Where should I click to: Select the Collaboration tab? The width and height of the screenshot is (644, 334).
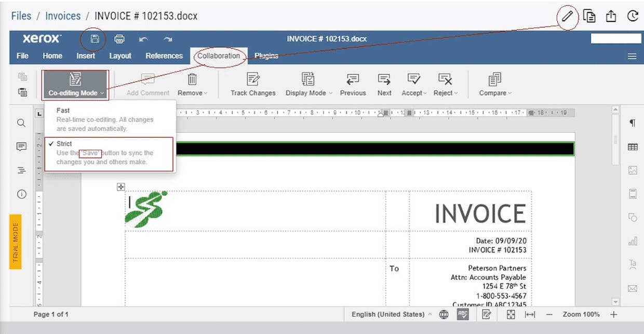click(x=219, y=56)
